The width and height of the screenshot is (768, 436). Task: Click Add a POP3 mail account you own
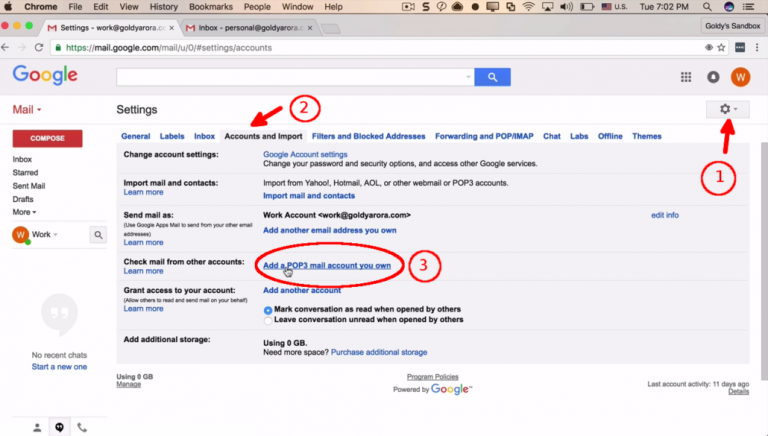(x=327, y=266)
